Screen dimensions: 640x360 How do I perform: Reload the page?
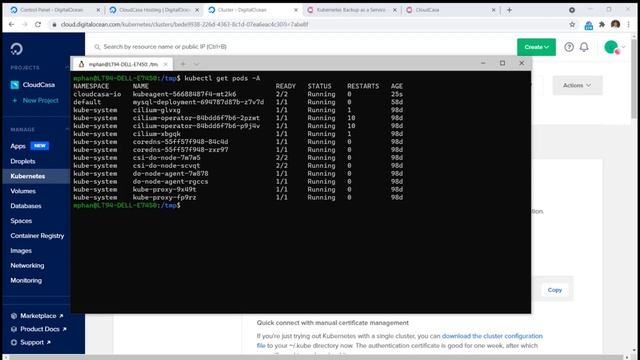[x=38, y=24]
